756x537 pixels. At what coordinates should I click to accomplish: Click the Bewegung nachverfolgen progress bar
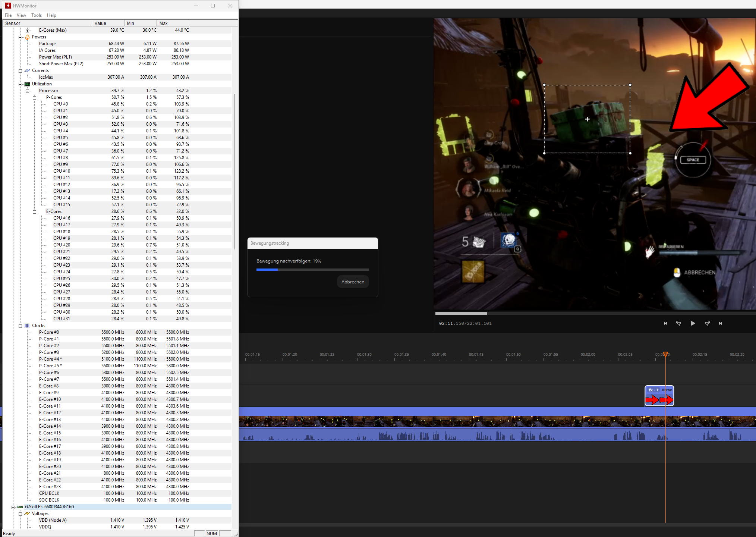(312, 270)
